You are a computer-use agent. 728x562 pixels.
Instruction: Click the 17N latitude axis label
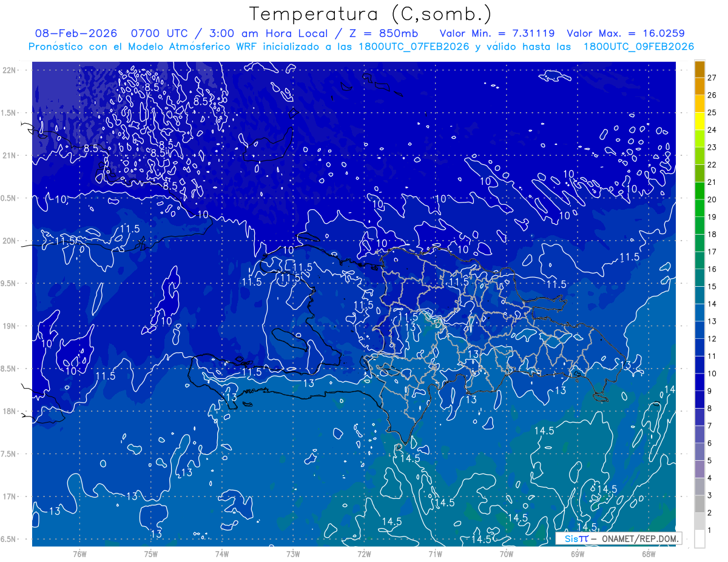tap(9, 497)
